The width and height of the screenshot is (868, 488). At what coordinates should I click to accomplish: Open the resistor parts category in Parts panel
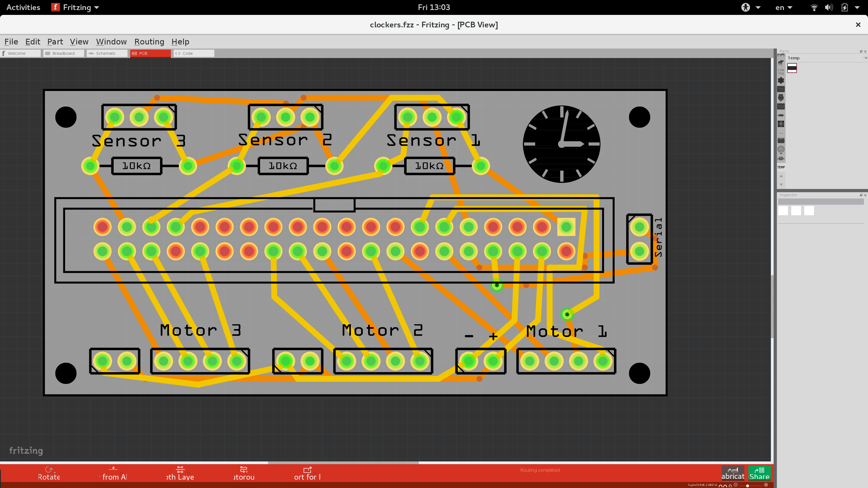point(781,115)
